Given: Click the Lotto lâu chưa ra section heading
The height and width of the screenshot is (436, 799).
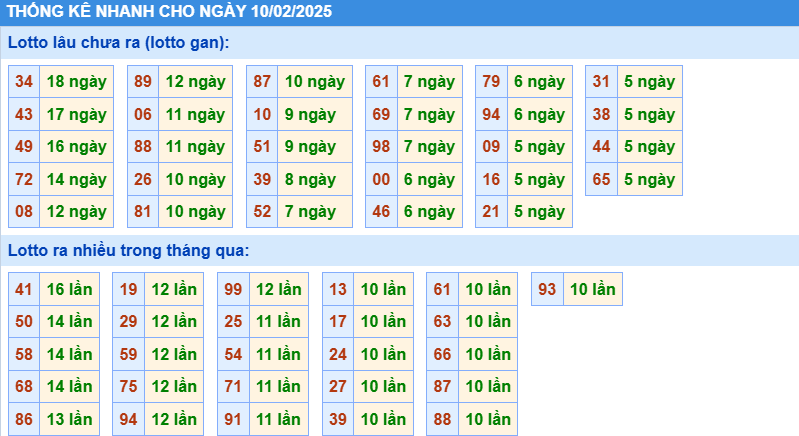Looking at the screenshot, I should (x=118, y=42).
